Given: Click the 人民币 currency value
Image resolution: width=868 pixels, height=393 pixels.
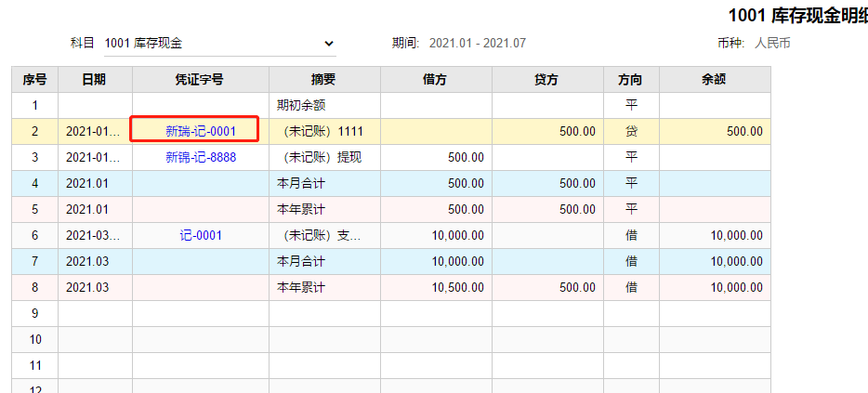Looking at the screenshot, I should 772,43.
